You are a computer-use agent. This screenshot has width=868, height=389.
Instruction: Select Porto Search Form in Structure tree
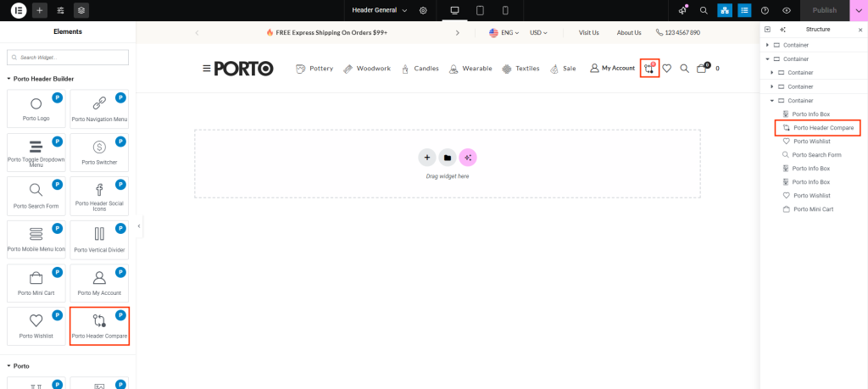815,155
